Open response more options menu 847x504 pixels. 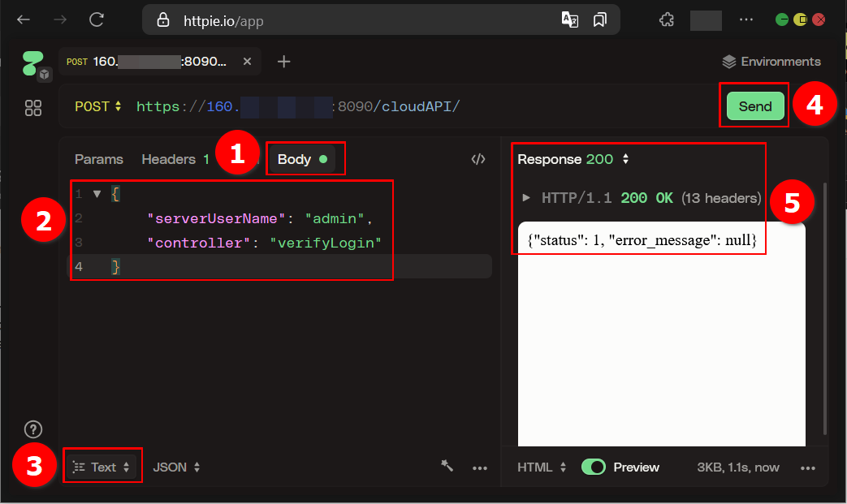pyautogui.click(x=807, y=467)
